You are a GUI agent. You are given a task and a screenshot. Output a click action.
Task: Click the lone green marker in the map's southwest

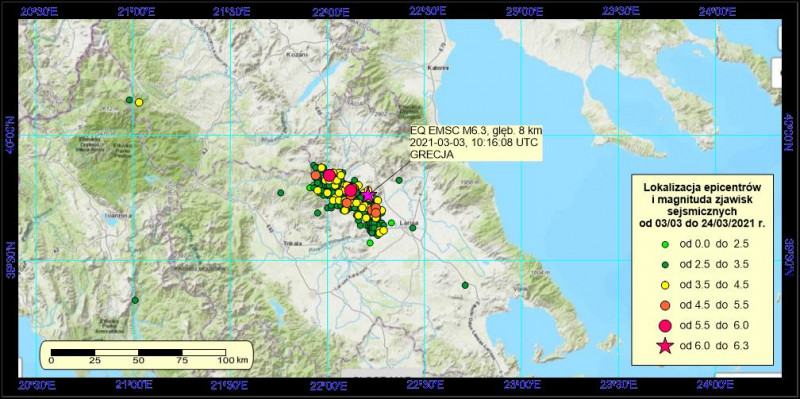pyautogui.click(x=135, y=300)
